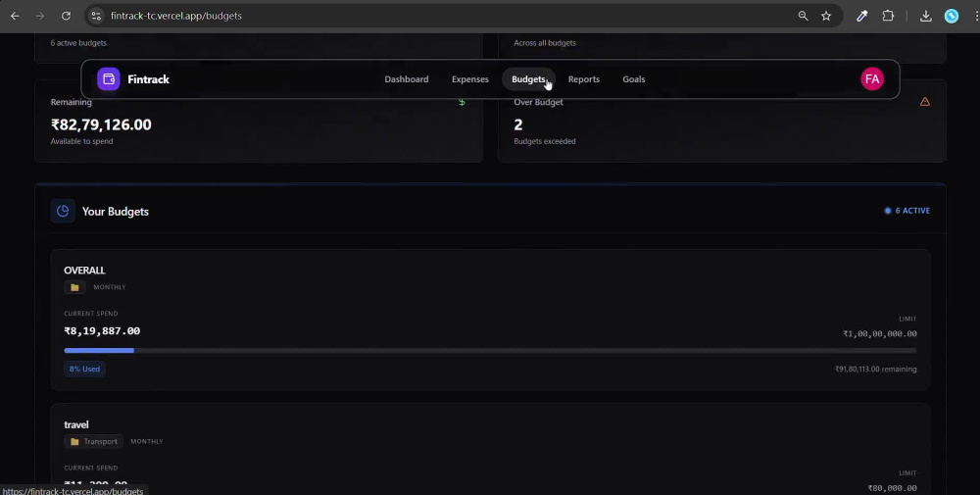Click the Chrome profile circle icon
The image size is (980, 495).
click(x=952, y=16)
